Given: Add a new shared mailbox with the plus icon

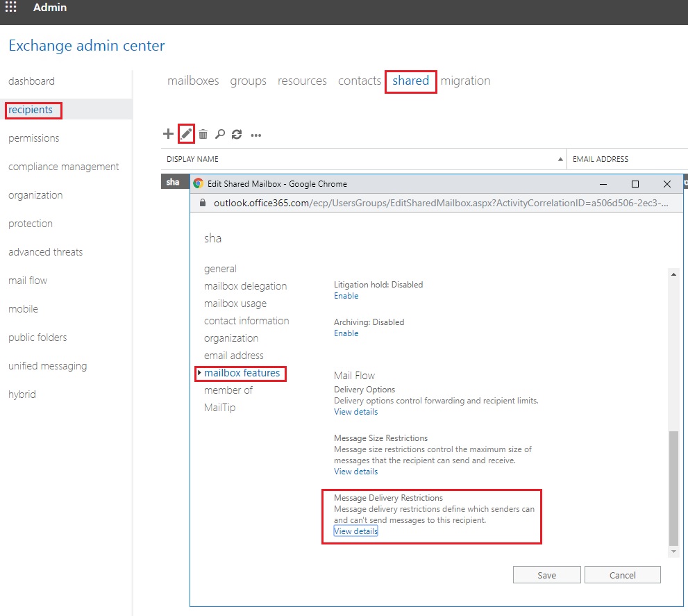Looking at the screenshot, I should 168,133.
